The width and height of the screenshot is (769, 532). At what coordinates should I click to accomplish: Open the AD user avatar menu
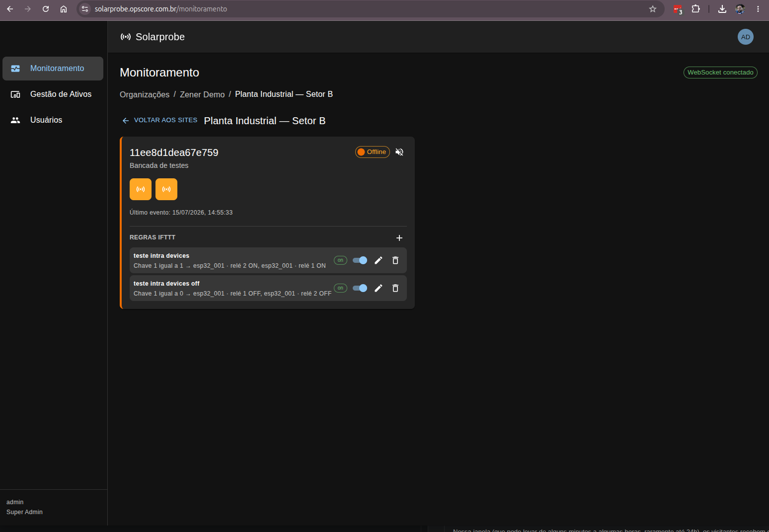tap(746, 37)
